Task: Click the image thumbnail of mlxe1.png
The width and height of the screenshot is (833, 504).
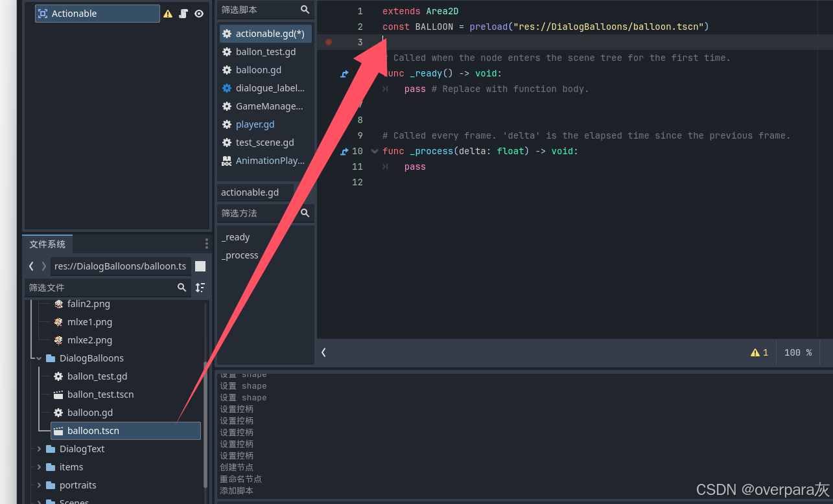Action: tap(58, 322)
